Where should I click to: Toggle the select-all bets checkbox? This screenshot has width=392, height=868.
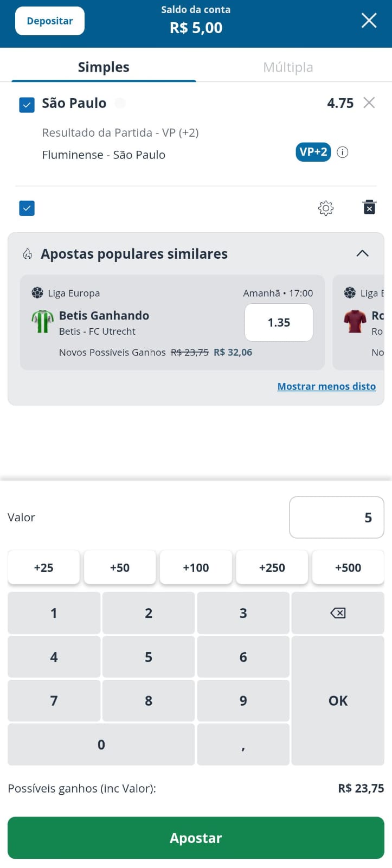pos(27,207)
